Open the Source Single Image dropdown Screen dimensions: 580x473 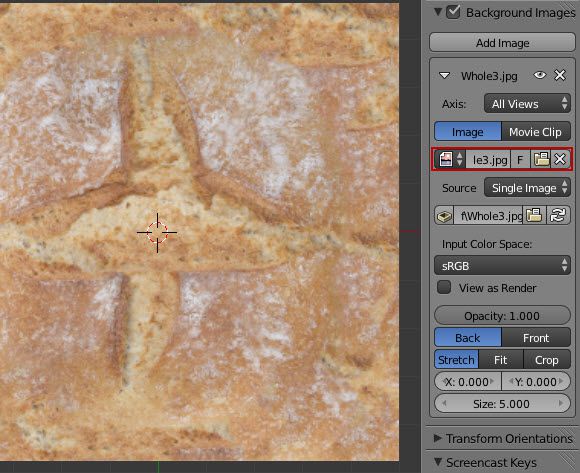(527, 187)
